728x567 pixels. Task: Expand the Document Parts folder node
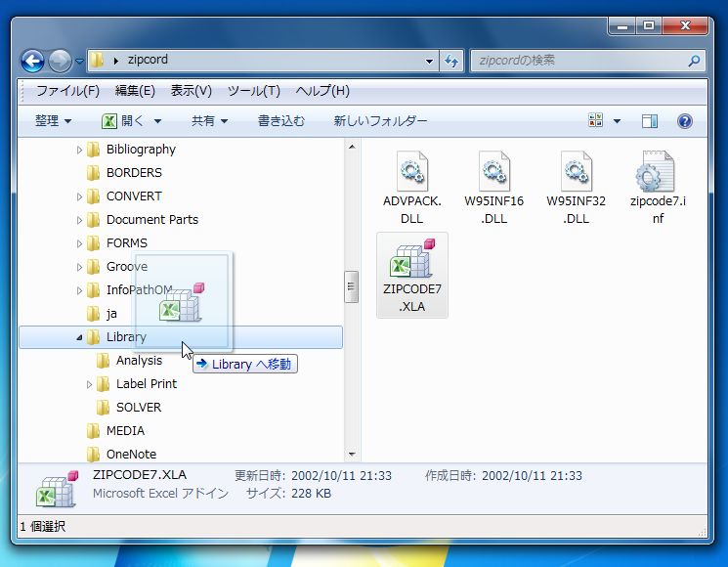click(79, 220)
